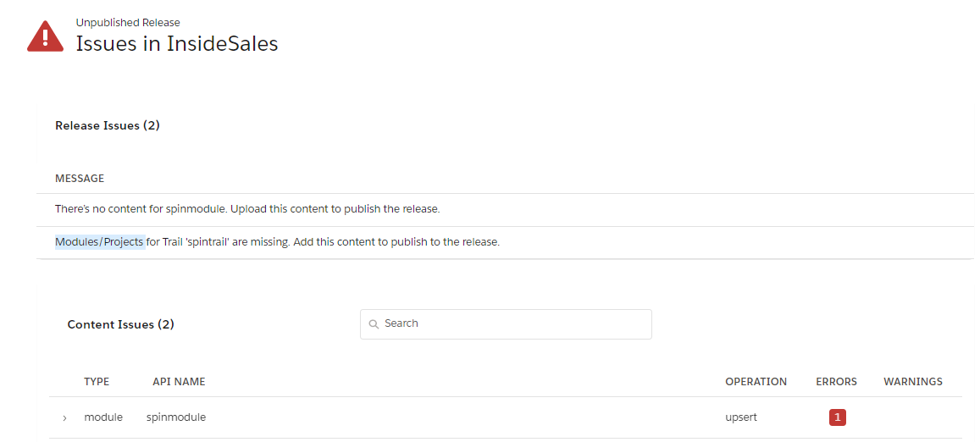
Task: Sort by TYPE column header
Action: click(97, 382)
